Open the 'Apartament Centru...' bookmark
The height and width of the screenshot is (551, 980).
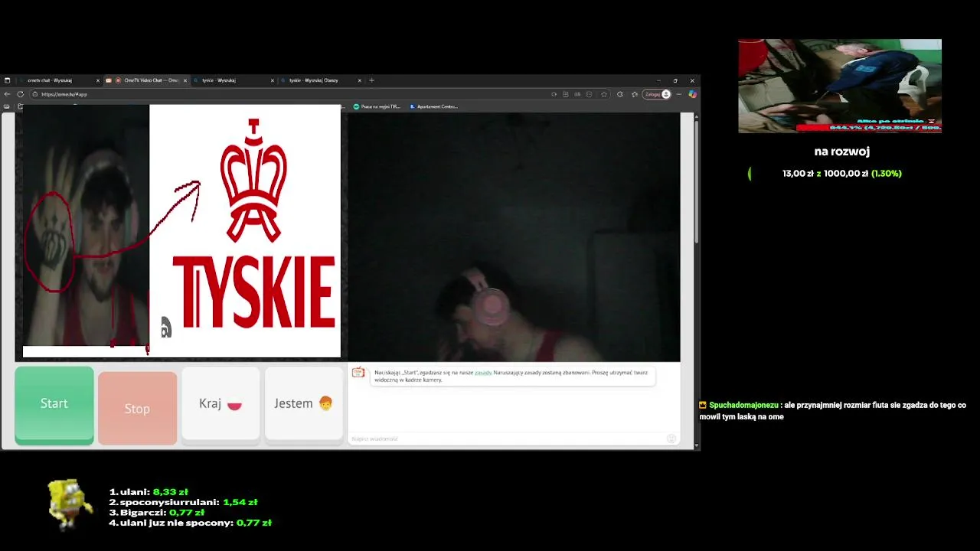click(x=433, y=106)
